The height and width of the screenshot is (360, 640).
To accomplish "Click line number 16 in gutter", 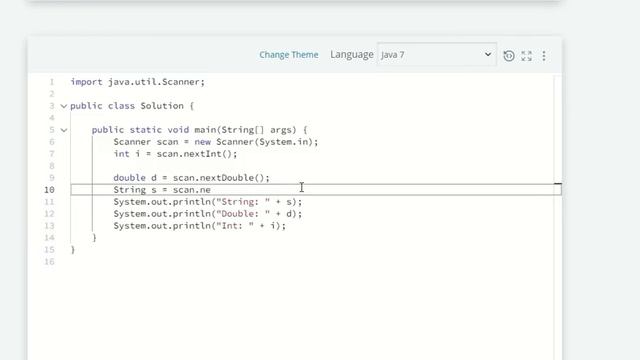I will tap(49, 262).
